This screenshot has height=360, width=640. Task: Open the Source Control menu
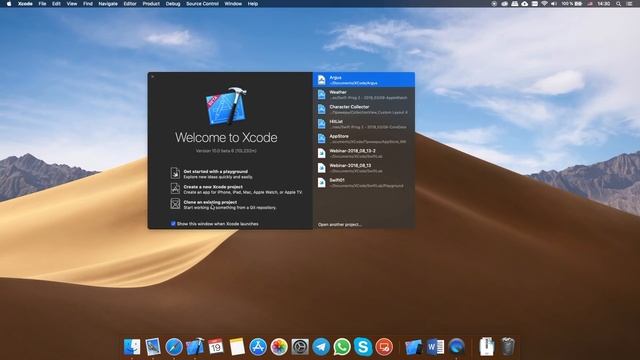[x=202, y=4]
